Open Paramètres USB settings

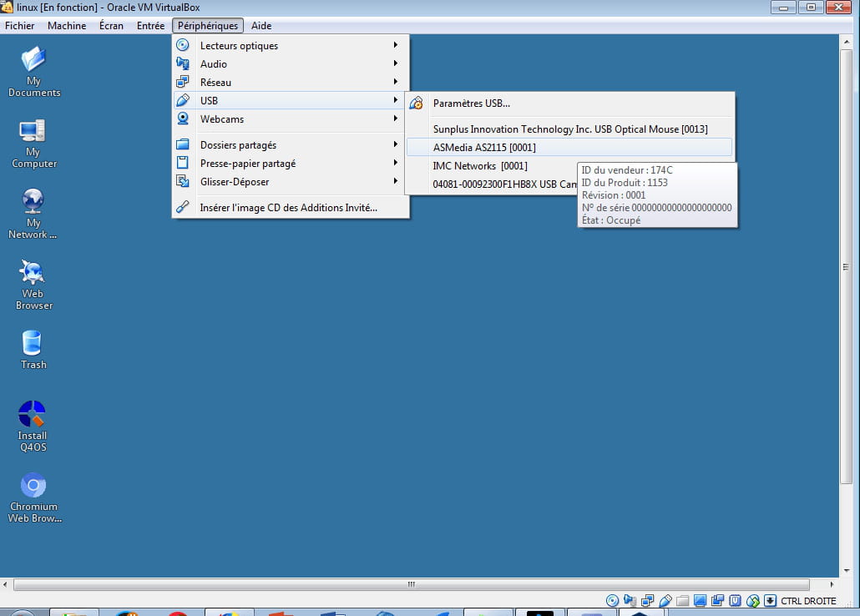pyautogui.click(x=569, y=104)
